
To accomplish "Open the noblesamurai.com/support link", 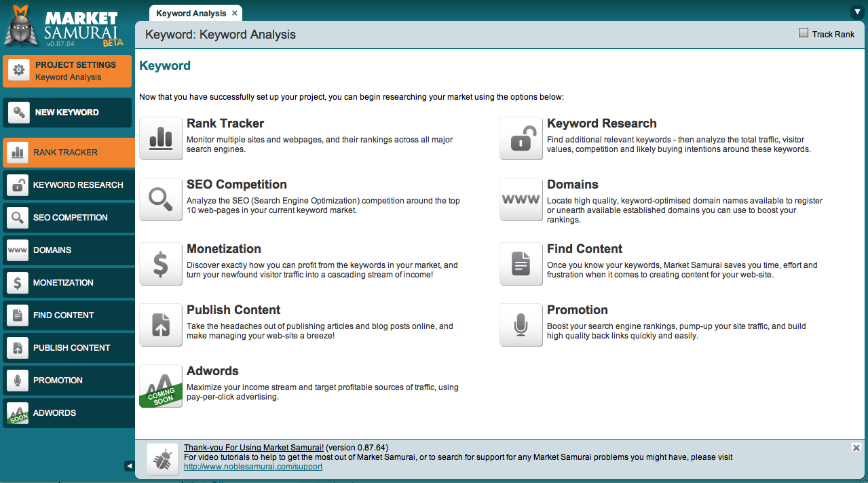I will pyautogui.click(x=253, y=467).
